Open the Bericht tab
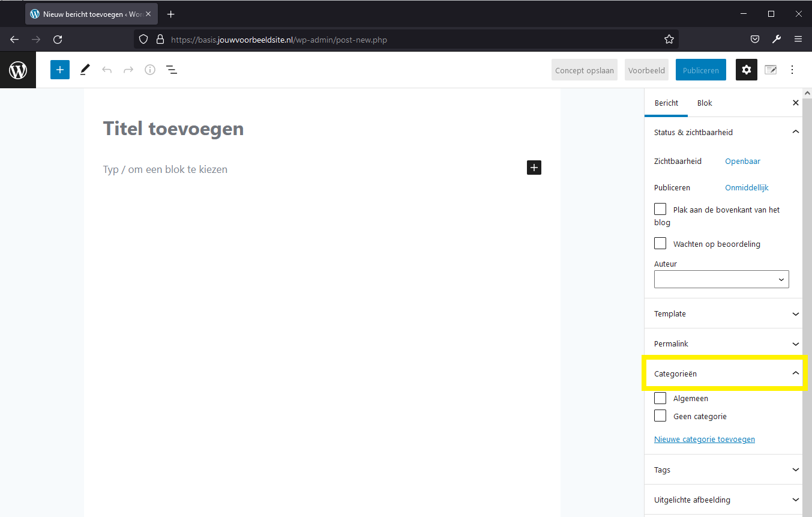Viewport: 812px width, 517px height. 666,103
